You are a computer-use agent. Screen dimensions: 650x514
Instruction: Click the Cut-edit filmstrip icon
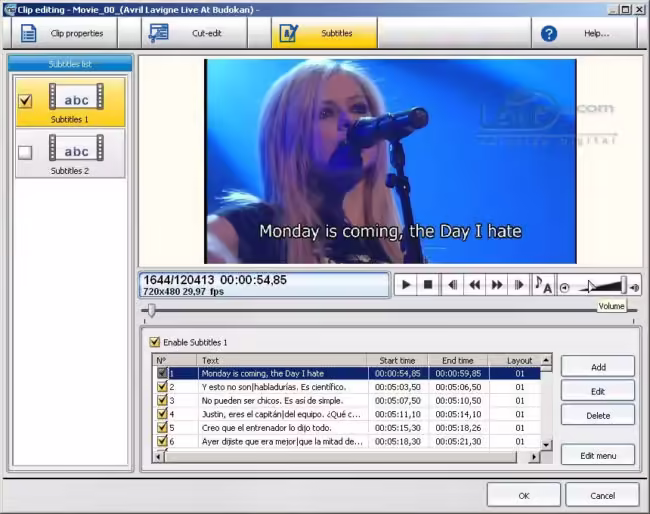pos(158,33)
